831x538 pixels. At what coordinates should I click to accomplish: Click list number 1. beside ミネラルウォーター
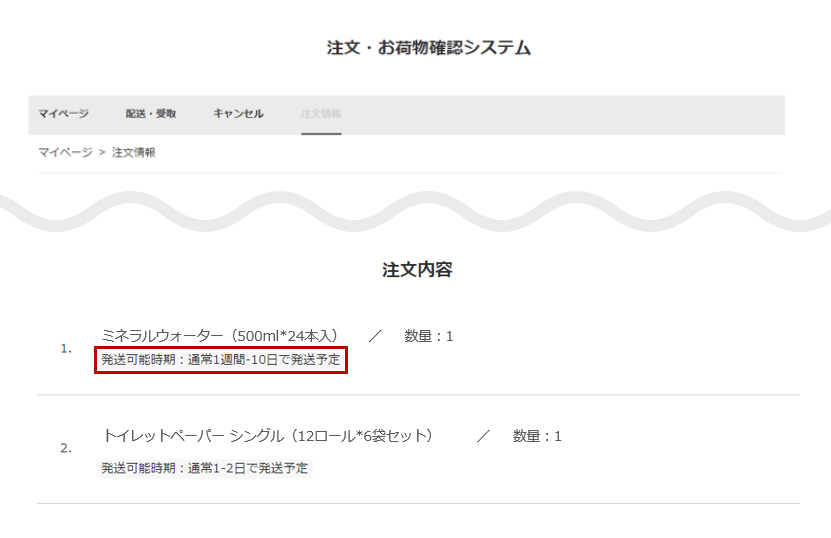(66, 349)
